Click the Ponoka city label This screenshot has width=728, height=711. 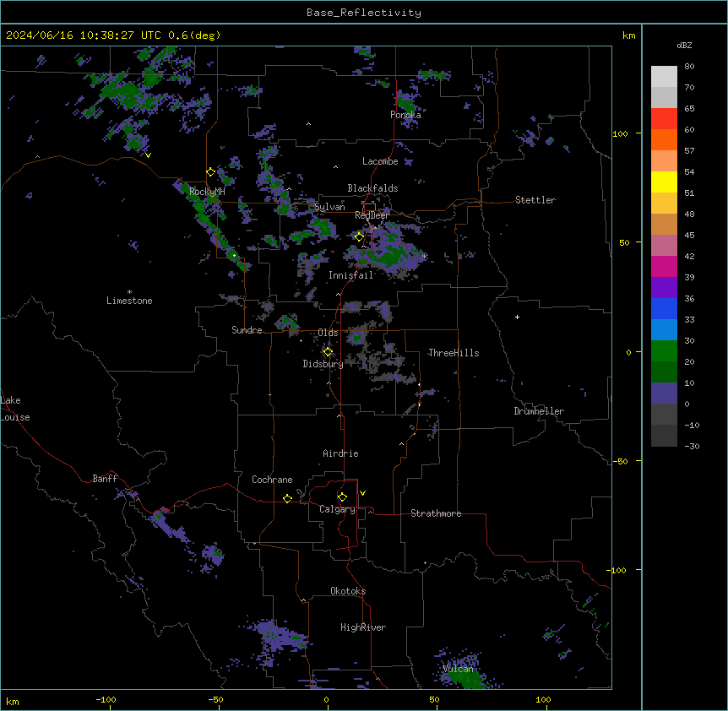point(405,115)
